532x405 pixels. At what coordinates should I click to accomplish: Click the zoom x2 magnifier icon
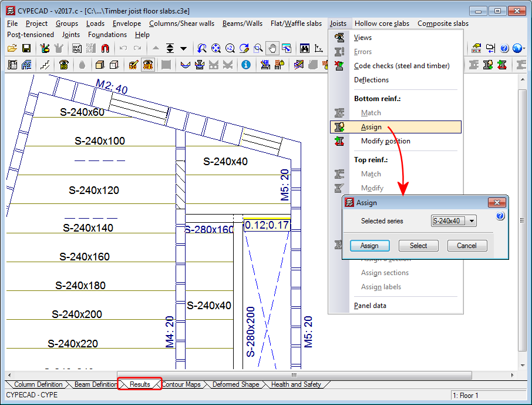(x=230, y=48)
